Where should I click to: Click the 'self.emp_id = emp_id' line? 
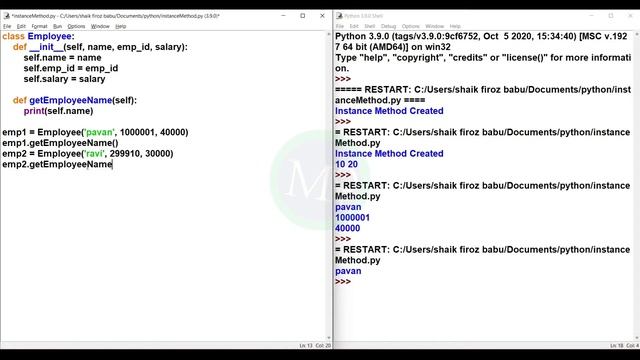pos(71,68)
